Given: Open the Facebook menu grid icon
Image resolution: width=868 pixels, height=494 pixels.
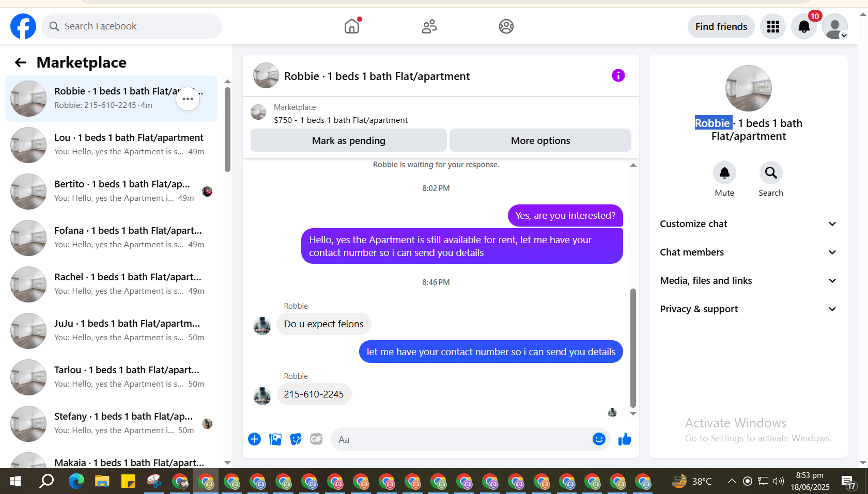Looking at the screenshot, I should tap(773, 26).
